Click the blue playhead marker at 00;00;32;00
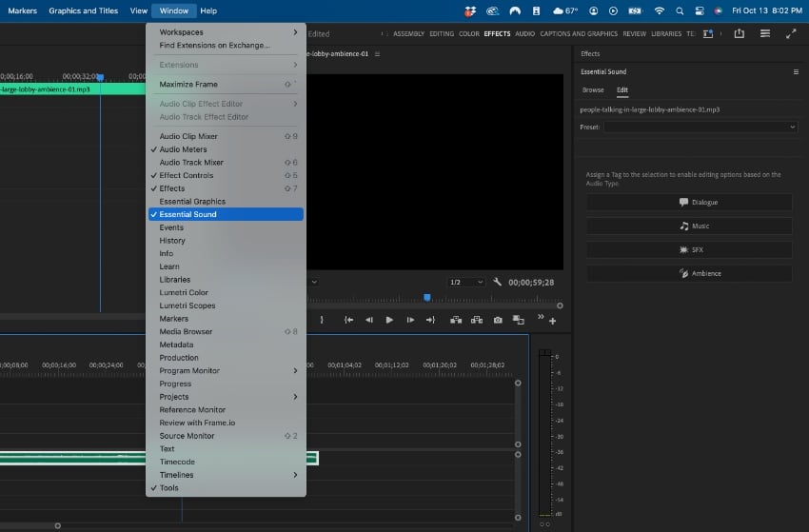 pyautogui.click(x=100, y=77)
